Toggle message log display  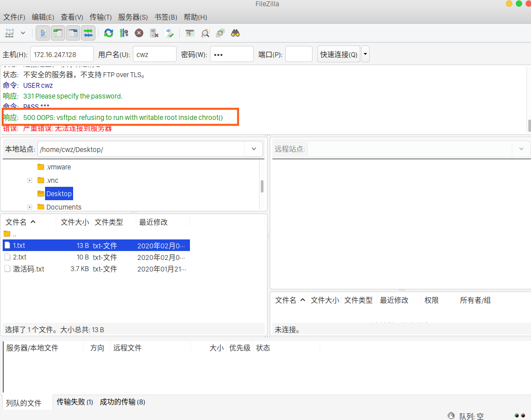point(43,33)
